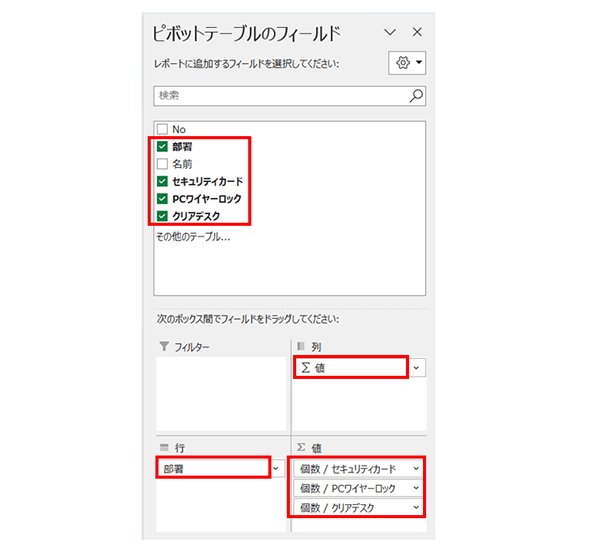Close the PivotTable fields pane
The height and width of the screenshot is (546, 590).
tap(417, 32)
